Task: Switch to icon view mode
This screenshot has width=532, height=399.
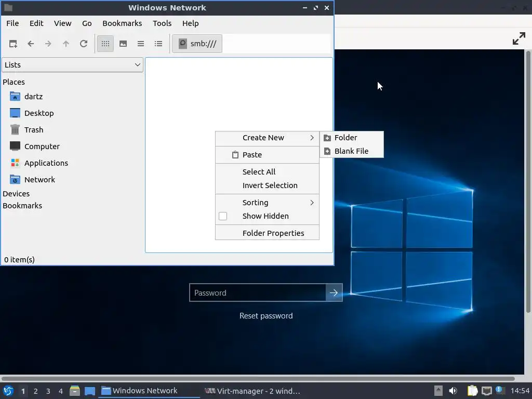Action: click(105, 44)
